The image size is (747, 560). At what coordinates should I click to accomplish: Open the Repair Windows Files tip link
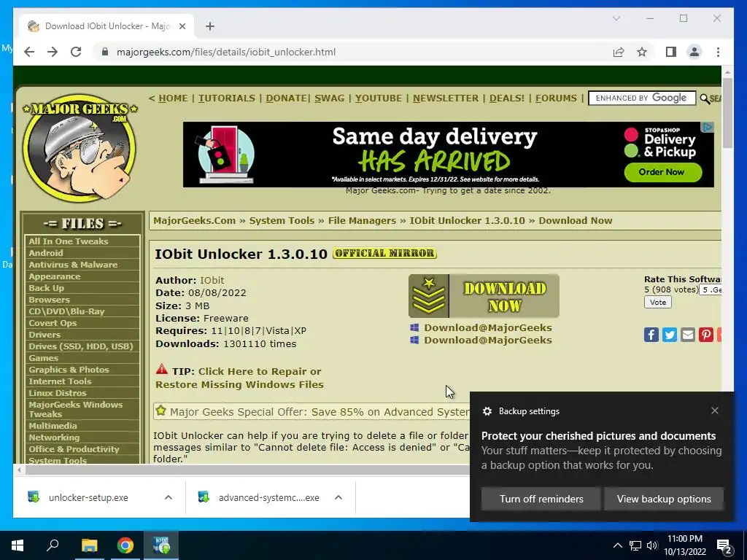(239, 378)
